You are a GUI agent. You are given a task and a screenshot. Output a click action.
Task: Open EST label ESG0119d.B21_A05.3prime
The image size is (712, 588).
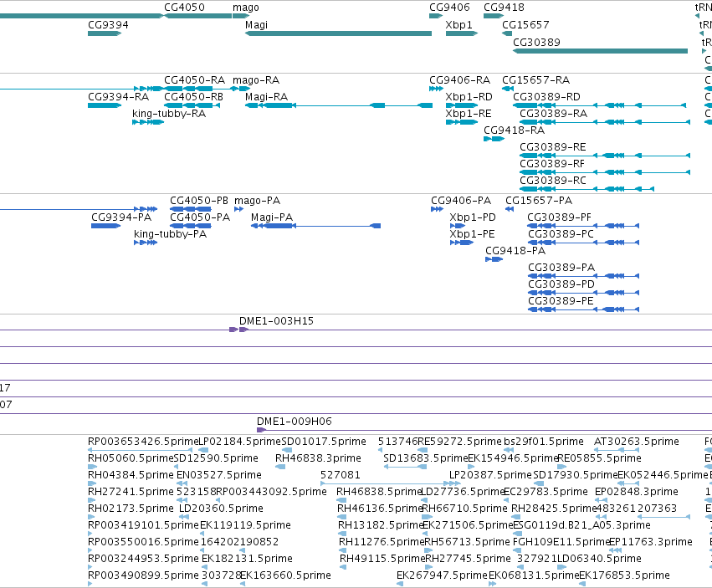tap(581, 525)
